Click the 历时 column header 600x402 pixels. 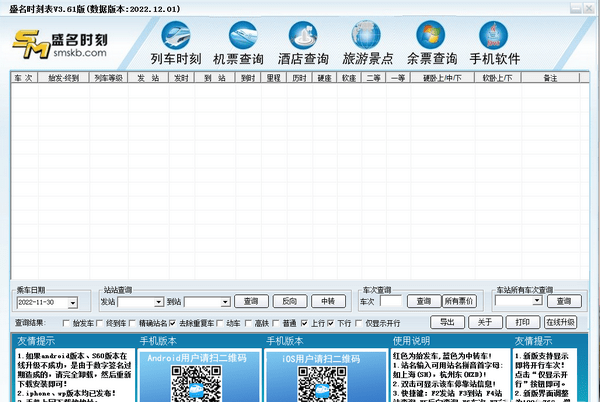299,77
